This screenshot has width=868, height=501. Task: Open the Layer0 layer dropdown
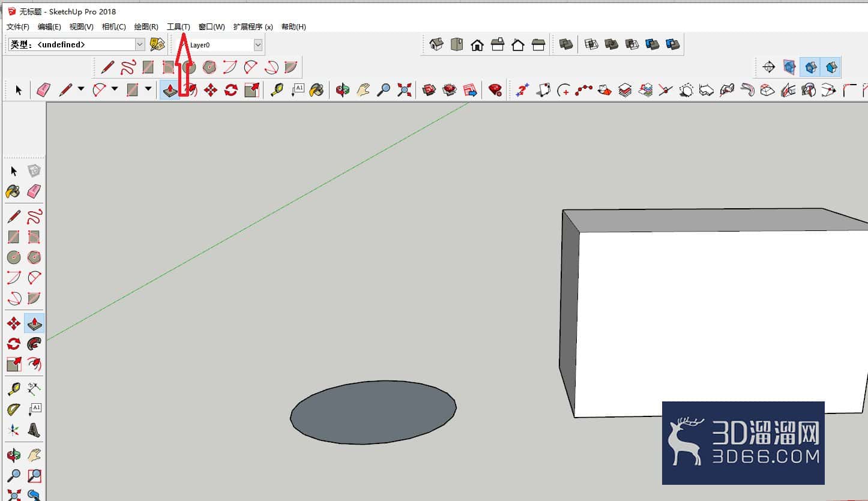(x=258, y=44)
